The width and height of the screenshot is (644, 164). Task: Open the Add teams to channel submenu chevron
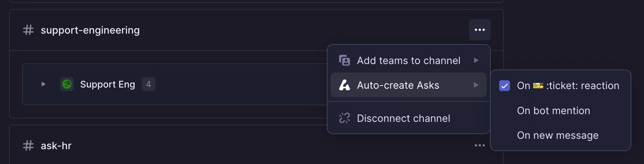tap(477, 60)
